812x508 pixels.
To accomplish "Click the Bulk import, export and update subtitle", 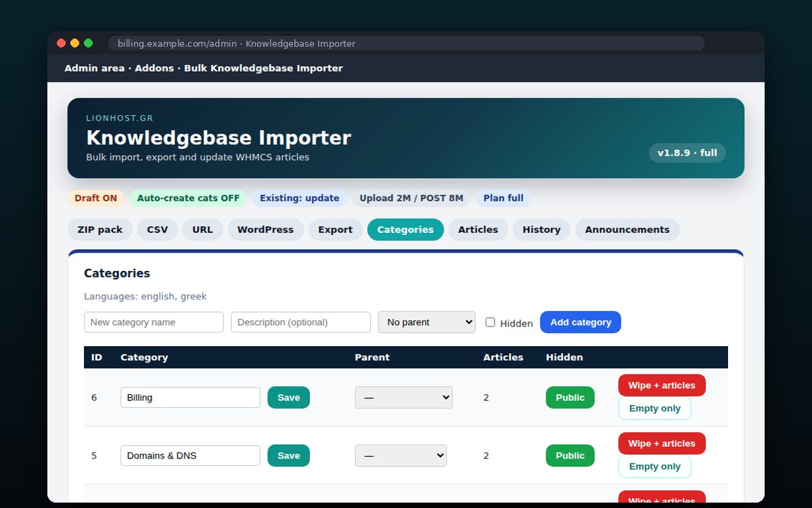I will (x=198, y=157).
